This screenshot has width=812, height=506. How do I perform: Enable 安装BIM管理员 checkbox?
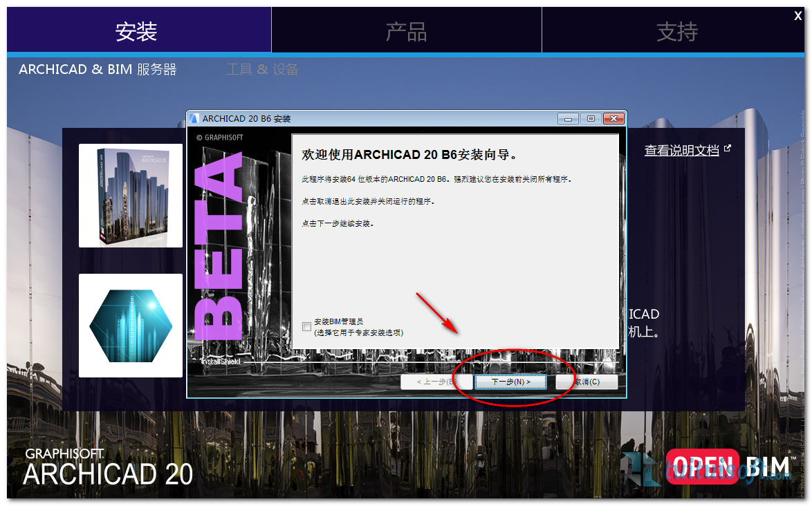(306, 326)
